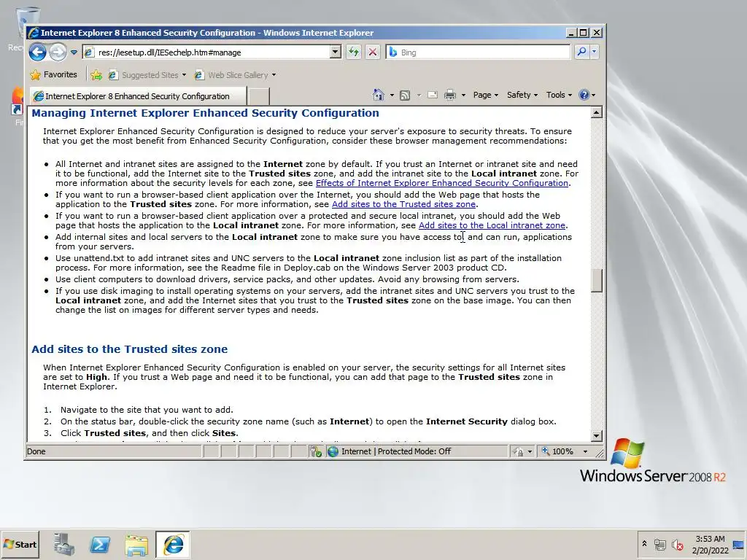Click the Add to Favorites Bar icon
This screenshot has height=560, width=747.
(x=96, y=75)
